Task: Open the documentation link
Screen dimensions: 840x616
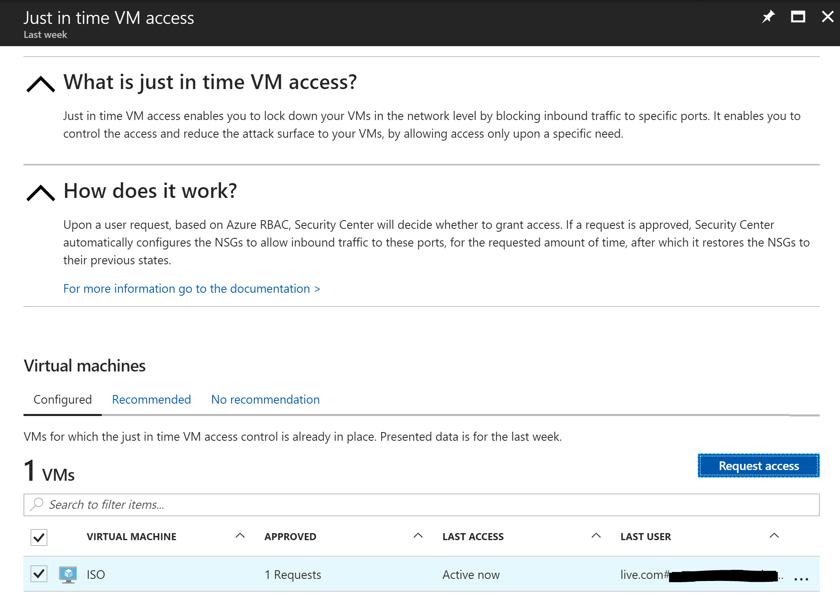Action: [x=191, y=289]
